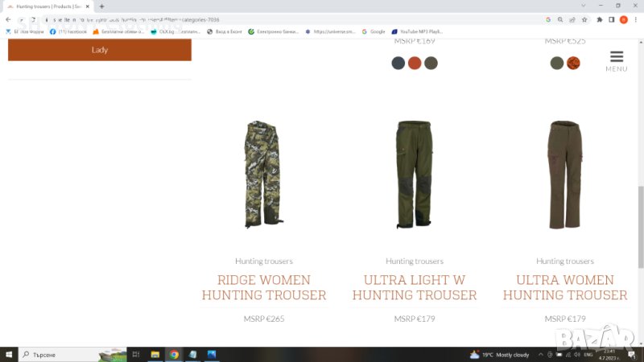644x362 pixels.
Task: Open the Ridge Women Hunting Trouser link
Action: tap(263, 287)
